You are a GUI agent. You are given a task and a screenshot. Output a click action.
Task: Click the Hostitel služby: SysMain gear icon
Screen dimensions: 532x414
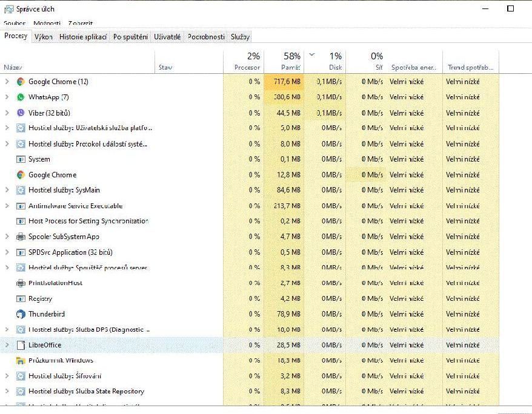[21, 190]
